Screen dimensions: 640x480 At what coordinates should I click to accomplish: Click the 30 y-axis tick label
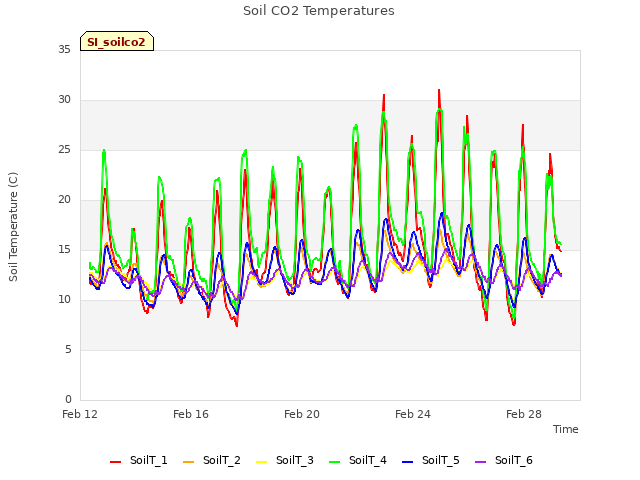point(64,100)
